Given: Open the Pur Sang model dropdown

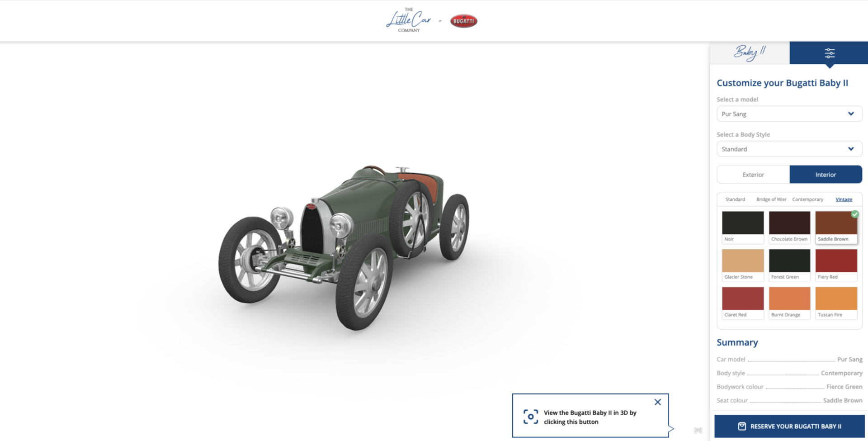Looking at the screenshot, I should point(789,114).
